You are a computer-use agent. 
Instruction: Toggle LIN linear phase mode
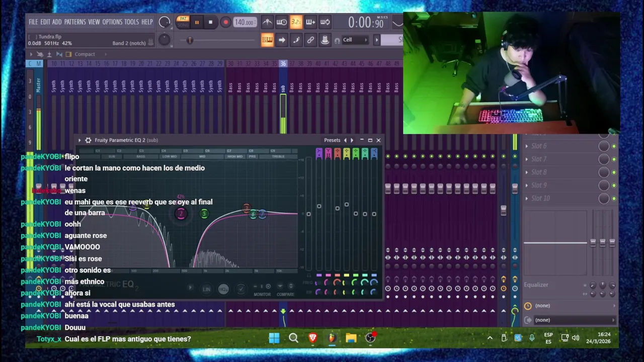206,289
